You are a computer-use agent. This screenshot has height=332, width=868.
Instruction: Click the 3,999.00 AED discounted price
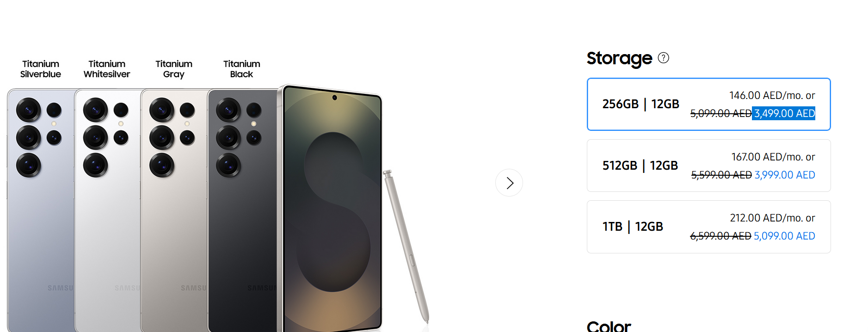[x=785, y=175]
